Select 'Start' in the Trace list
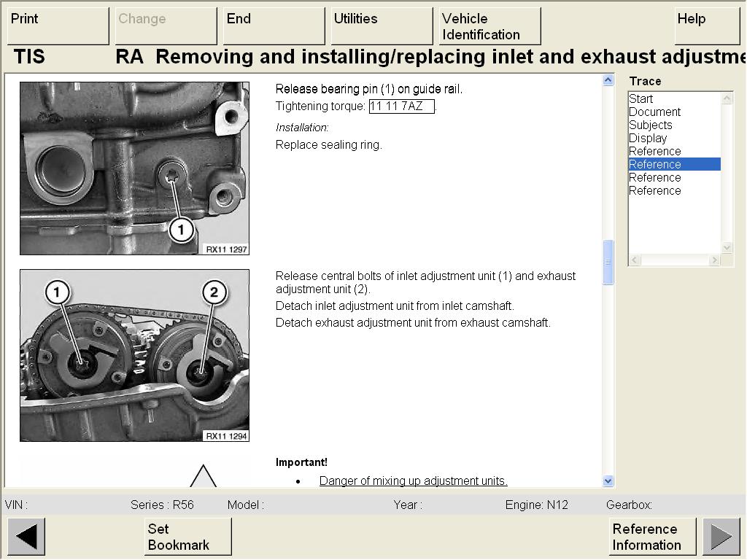The width and height of the screenshot is (747, 560). coord(641,99)
